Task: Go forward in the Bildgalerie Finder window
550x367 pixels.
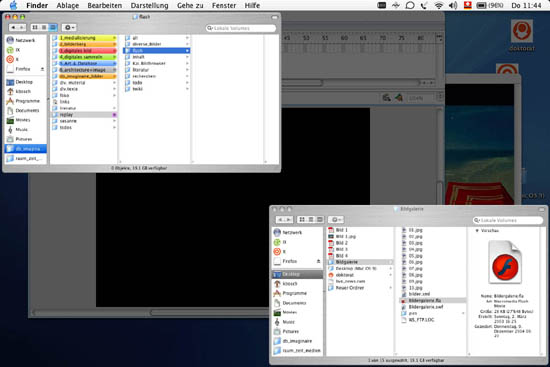Action: (x=289, y=220)
